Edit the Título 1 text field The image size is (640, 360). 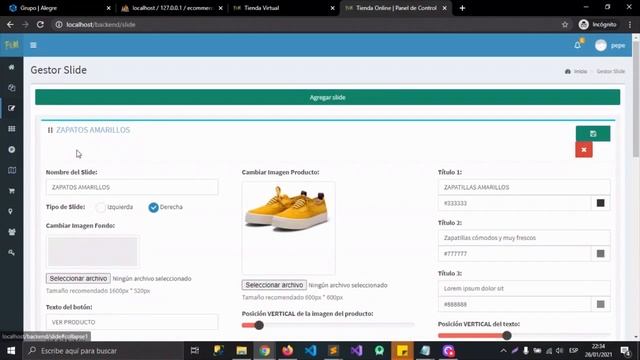pyautogui.click(x=524, y=187)
